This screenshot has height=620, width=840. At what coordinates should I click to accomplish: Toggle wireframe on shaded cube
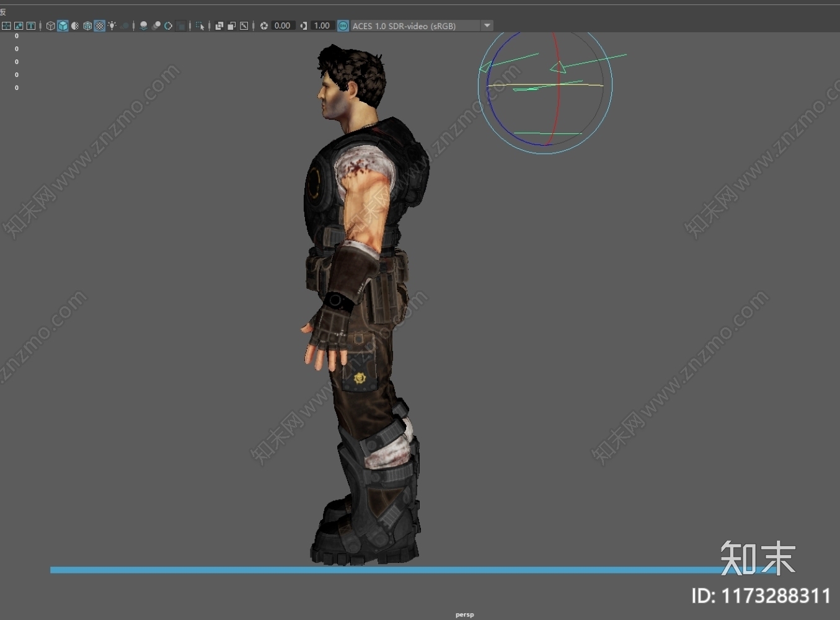pyautogui.click(x=87, y=25)
